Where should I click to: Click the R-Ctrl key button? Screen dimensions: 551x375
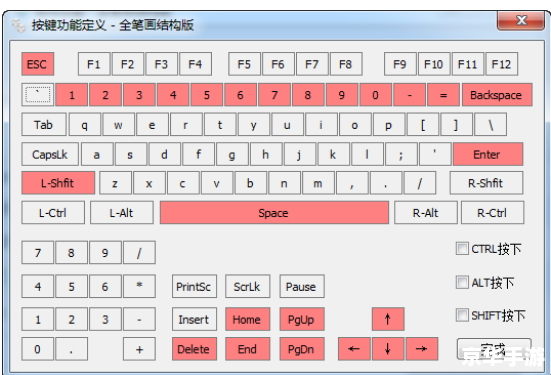(492, 213)
